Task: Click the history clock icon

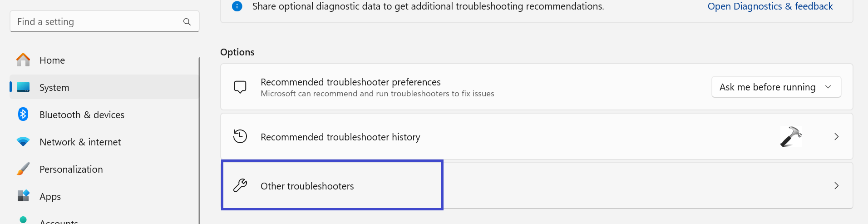Action: coord(240,136)
